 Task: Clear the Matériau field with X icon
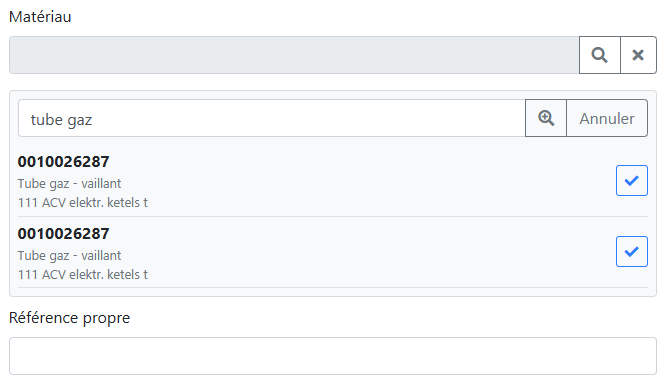[x=638, y=55]
